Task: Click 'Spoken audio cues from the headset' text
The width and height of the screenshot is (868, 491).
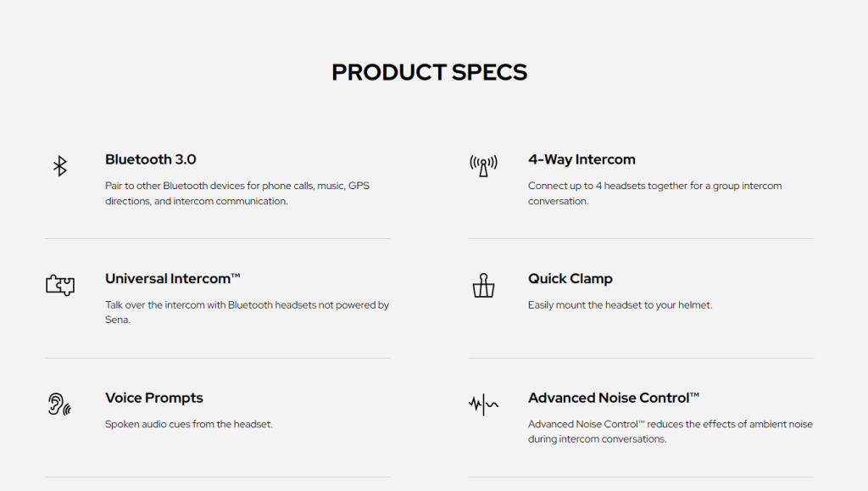Action: [x=189, y=424]
